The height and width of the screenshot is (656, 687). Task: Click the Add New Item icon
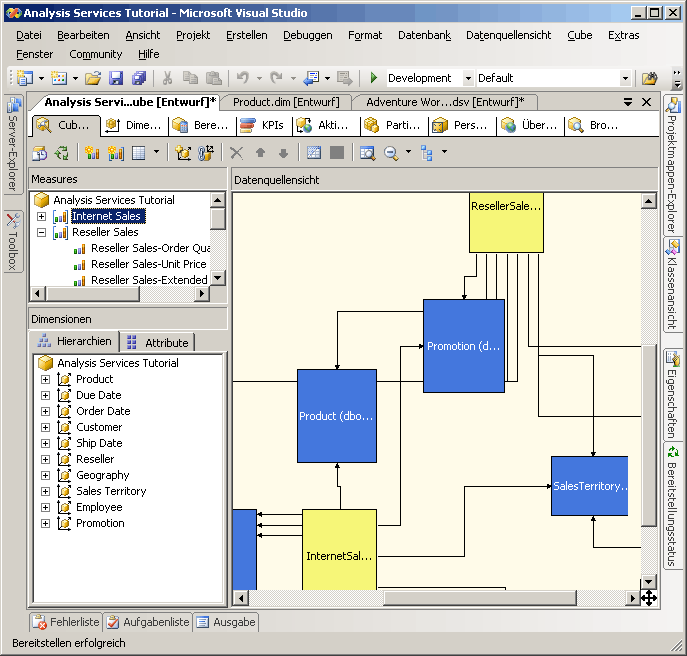tap(59, 78)
